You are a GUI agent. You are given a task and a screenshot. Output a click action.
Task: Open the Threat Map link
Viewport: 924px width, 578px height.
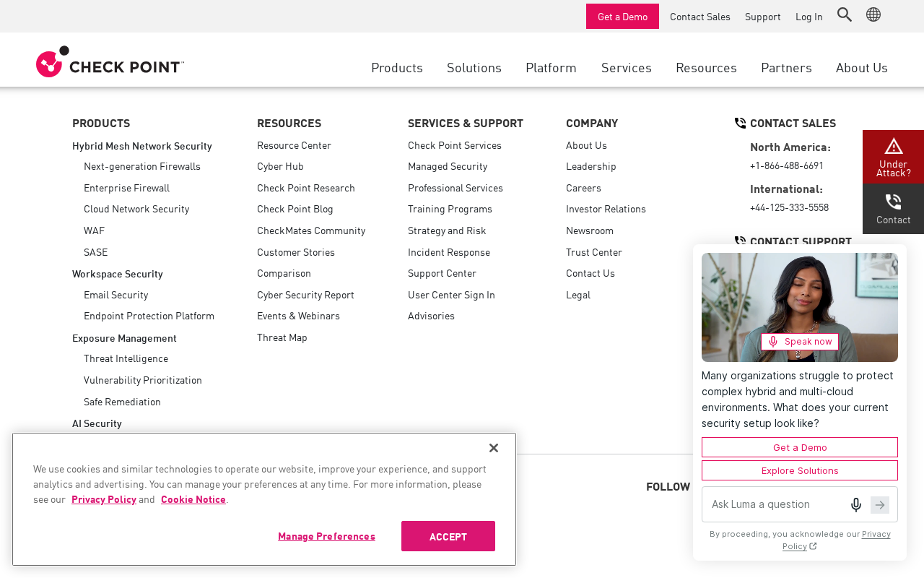point(282,337)
